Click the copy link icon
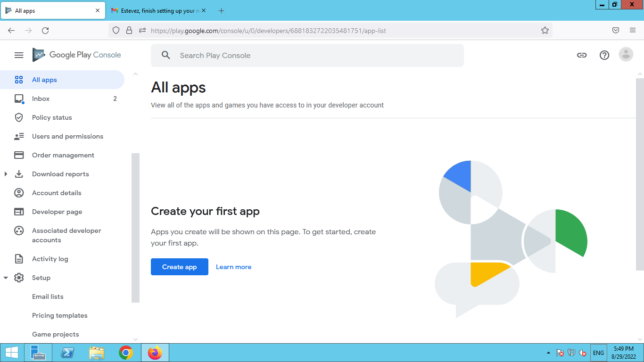The width and height of the screenshot is (644, 362). (x=582, y=55)
